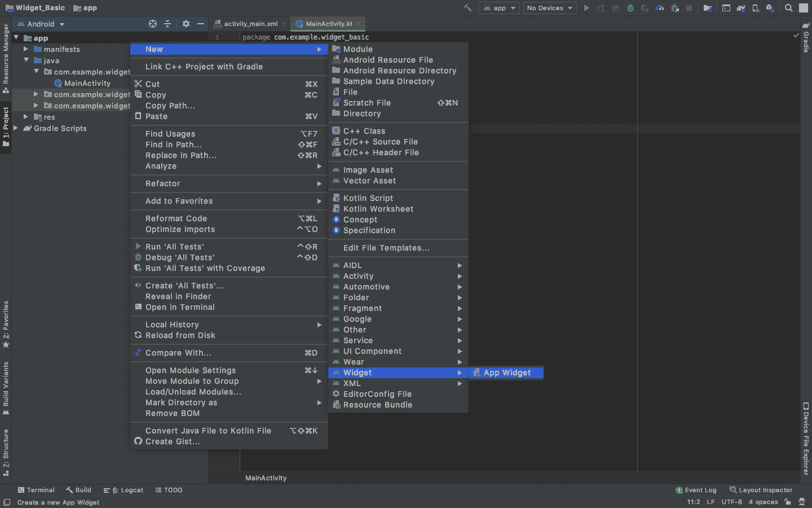Open the Profiler gauge icon in toolbar
This screenshot has width=812, height=508.
pyautogui.click(x=660, y=8)
